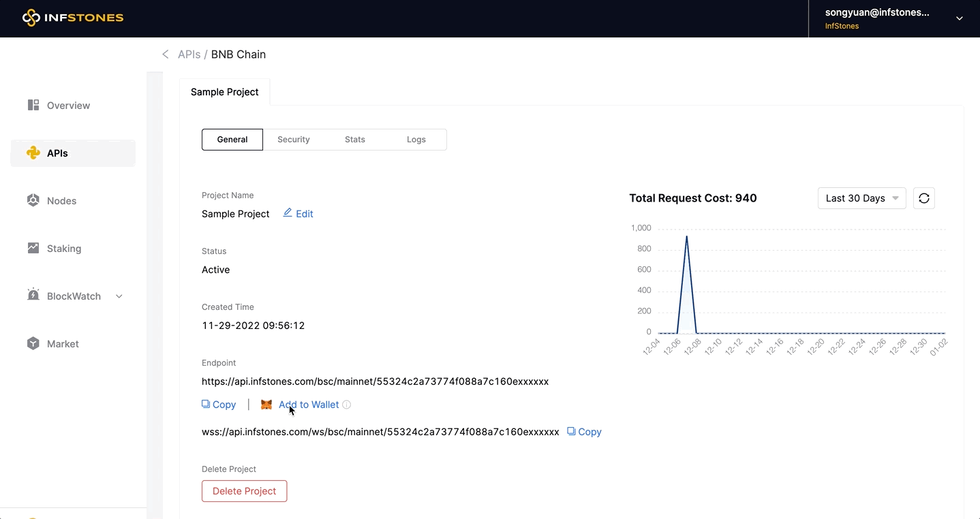The width and height of the screenshot is (980, 519).
Task: Click the Nodes sidebar icon
Action: pos(33,200)
